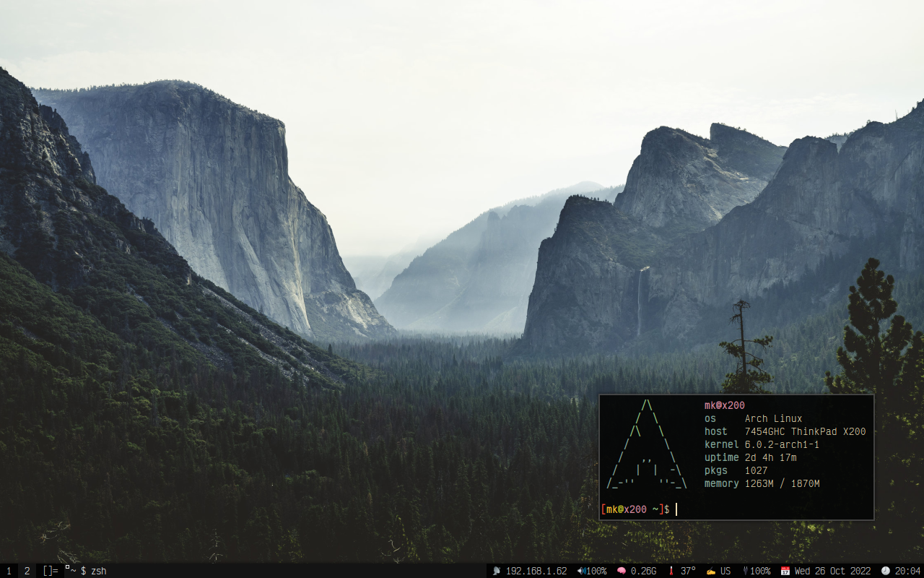
Task: Click the brain memory usage icon
Action: coord(621,571)
